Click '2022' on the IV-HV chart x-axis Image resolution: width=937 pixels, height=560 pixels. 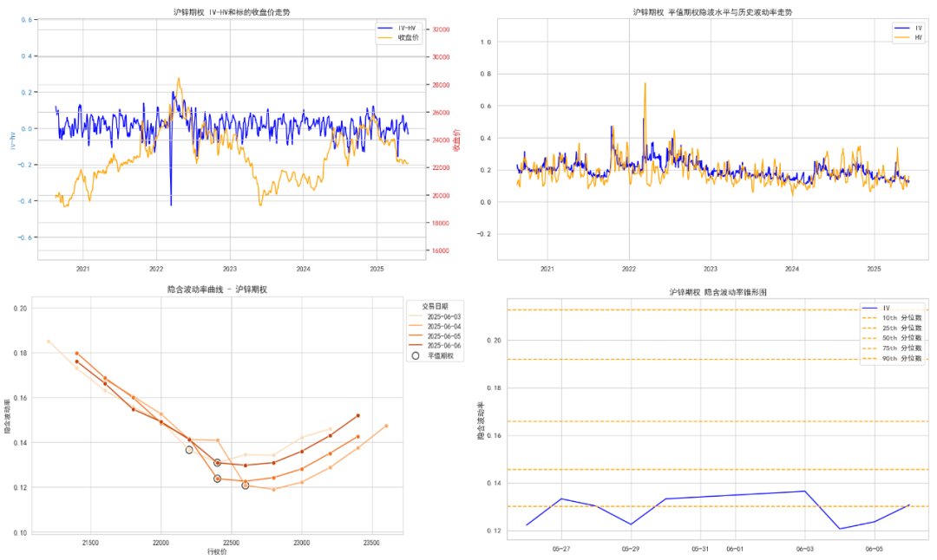point(156,270)
